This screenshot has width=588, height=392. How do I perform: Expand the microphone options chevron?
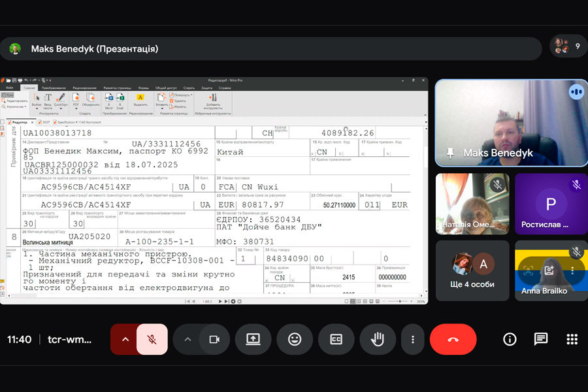click(125, 340)
